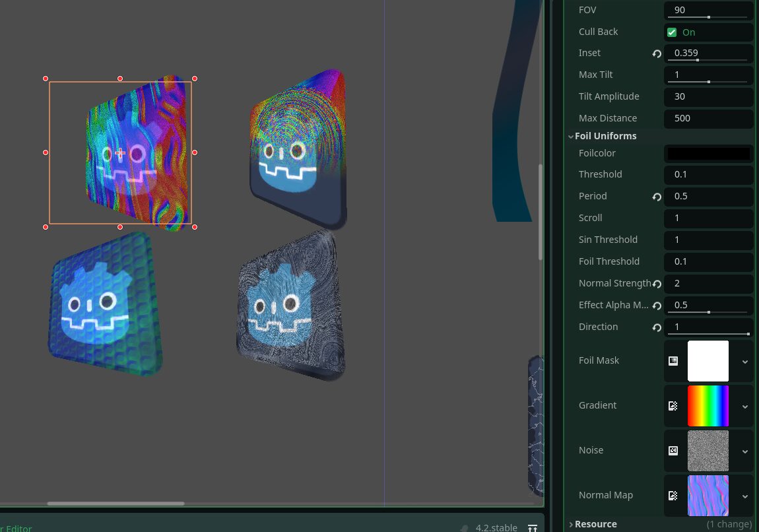This screenshot has width=759, height=532.
Task: Open the Gradient dropdown arrow
Action: pyautogui.click(x=744, y=407)
